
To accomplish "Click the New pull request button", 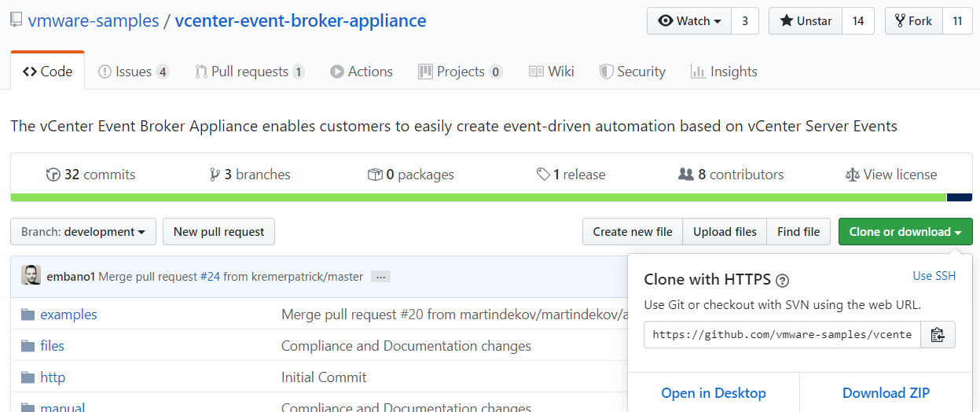I will 218,232.
